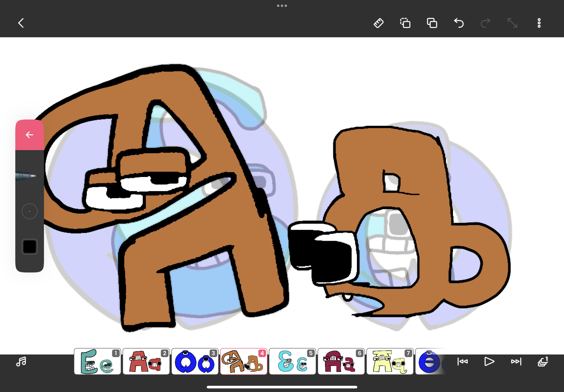The height and width of the screenshot is (392, 564).
Task: Select frame 3 thumbnail with blue O
Action: pos(195,361)
